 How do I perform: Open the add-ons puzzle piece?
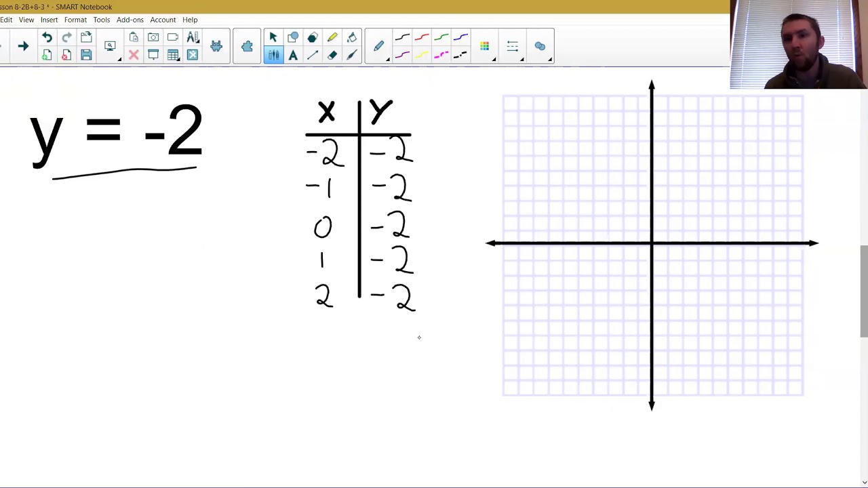point(247,46)
